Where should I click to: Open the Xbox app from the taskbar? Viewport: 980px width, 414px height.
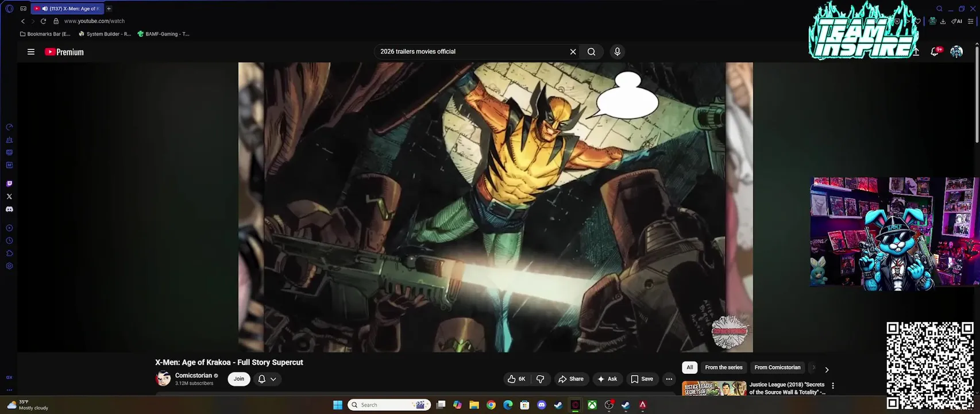[592, 405]
